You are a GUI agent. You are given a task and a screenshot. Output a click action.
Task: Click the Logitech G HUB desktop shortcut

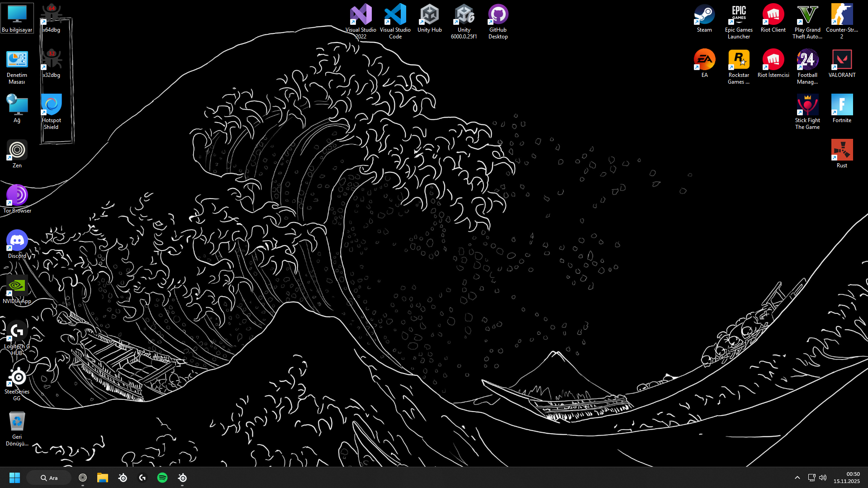point(17,338)
